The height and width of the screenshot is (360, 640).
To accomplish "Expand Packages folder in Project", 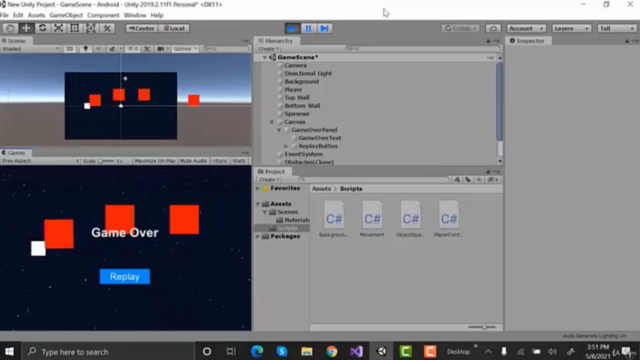I will 258,236.
